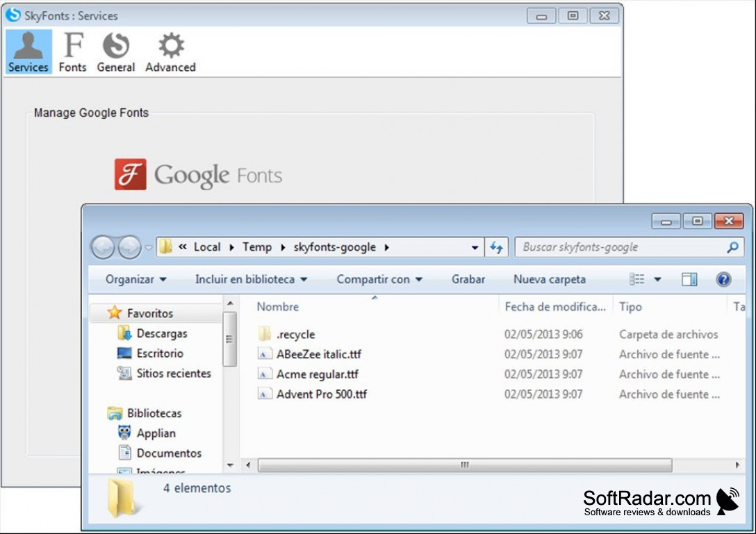Click the Advent Pro 500.ttf font file icon
The width and height of the screenshot is (756, 534).
pyautogui.click(x=264, y=394)
